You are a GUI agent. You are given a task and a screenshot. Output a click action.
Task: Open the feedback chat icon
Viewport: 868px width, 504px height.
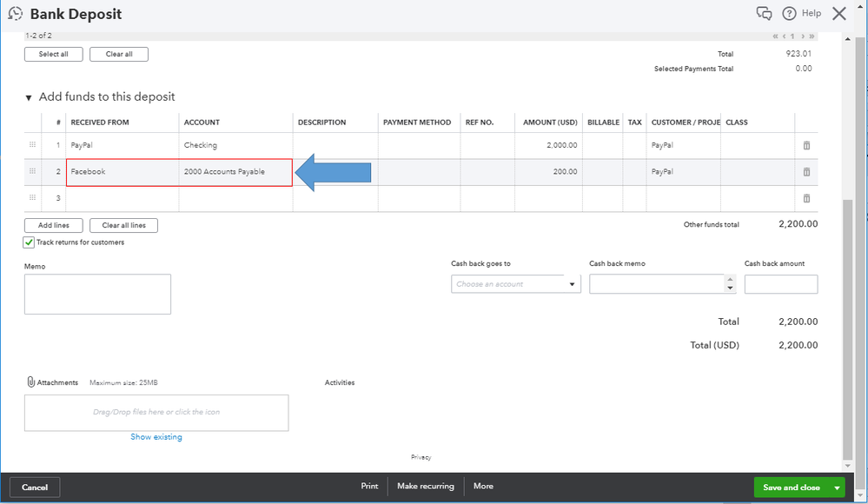(764, 13)
